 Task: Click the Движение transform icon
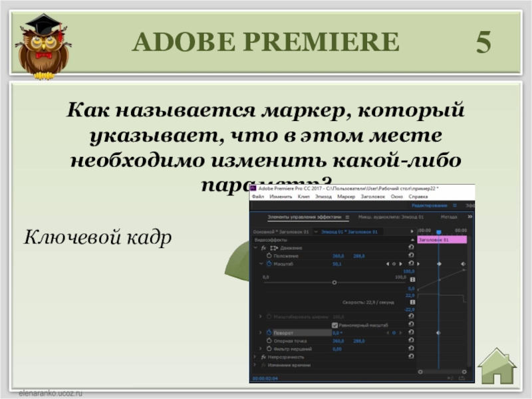tap(274, 248)
